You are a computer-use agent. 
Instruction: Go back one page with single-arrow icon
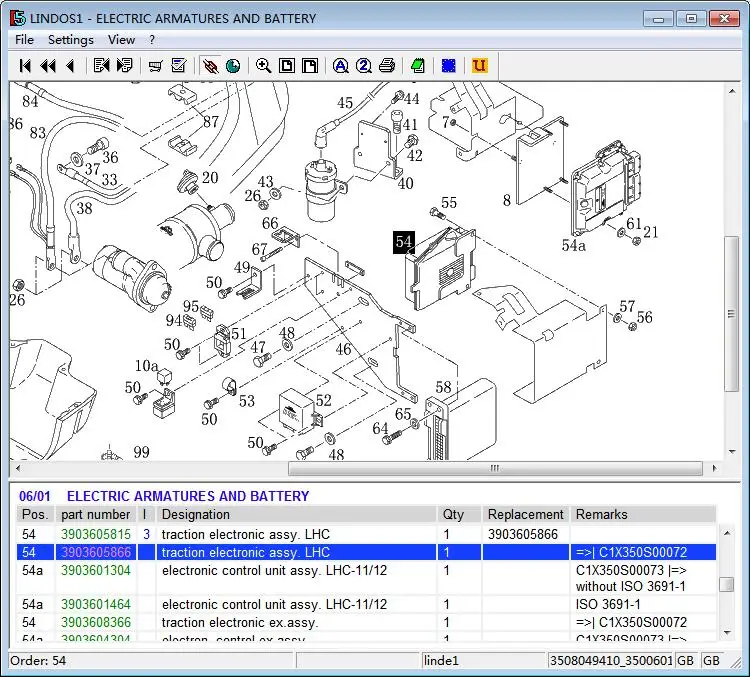pyautogui.click(x=70, y=66)
